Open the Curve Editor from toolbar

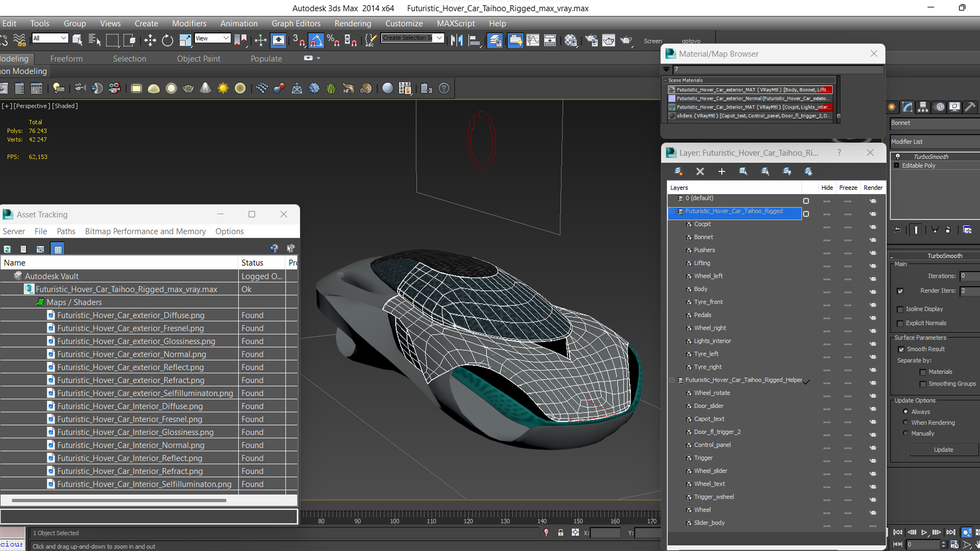532,40
